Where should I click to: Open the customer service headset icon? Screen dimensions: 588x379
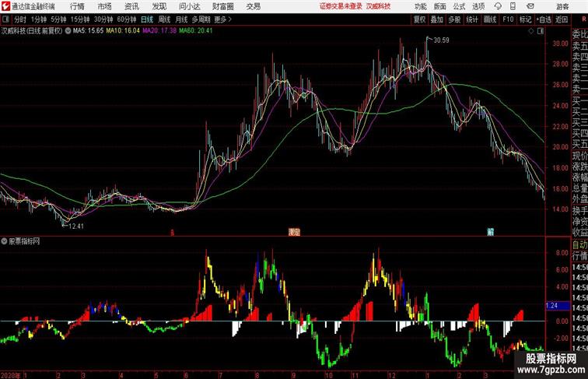coord(498,6)
